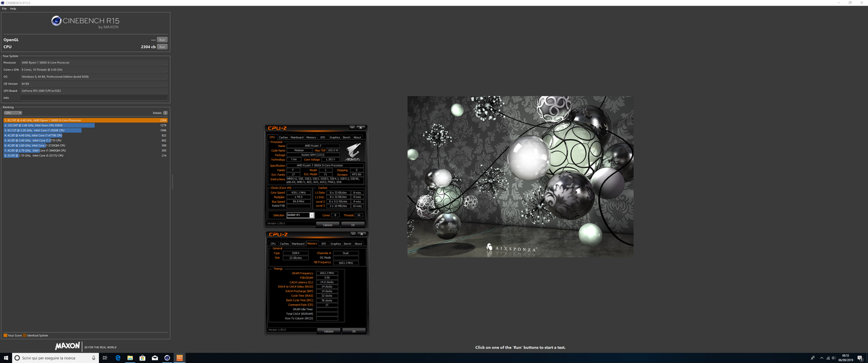Open the Bench tab in upper CPU-Z
This screenshot has height=363, width=868.
click(347, 137)
